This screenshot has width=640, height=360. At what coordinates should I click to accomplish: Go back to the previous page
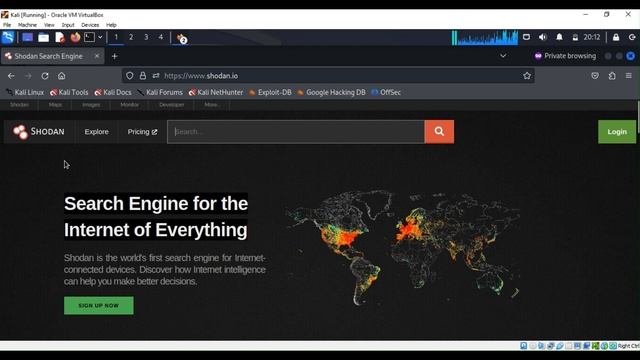pos(11,76)
